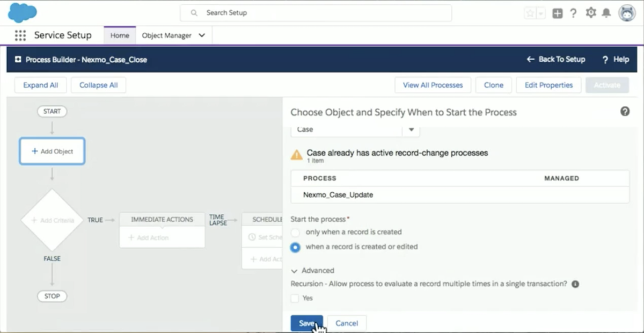
Task: Click the STOP node
Action: pos(52,296)
